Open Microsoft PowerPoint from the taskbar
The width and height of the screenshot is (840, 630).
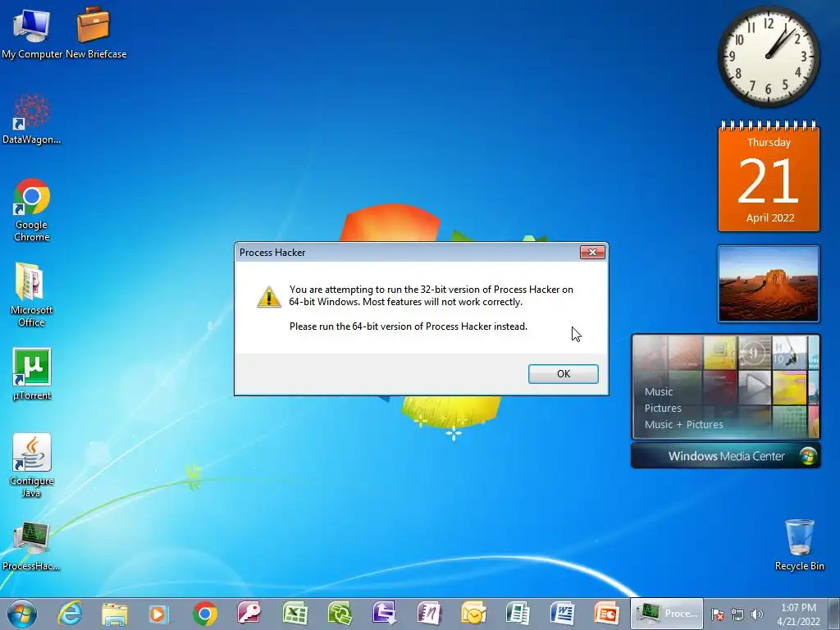(x=607, y=614)
